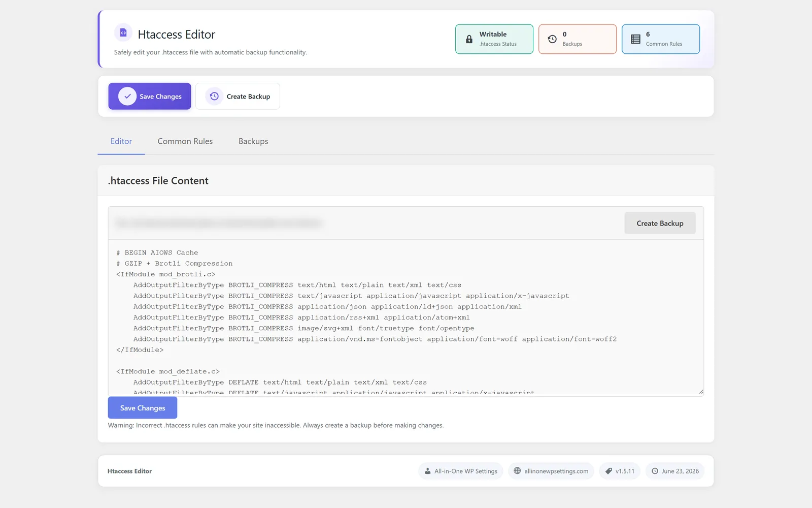Image resolution: width=812 pixels, height=508 pixels.
Task: Open the Writable .htaccess Status card
Action: coord(494,39)
